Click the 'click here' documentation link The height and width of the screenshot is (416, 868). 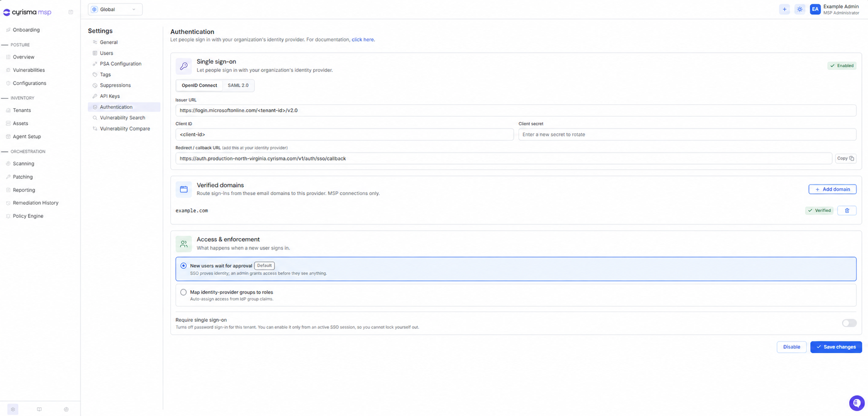tap(363, 40)
